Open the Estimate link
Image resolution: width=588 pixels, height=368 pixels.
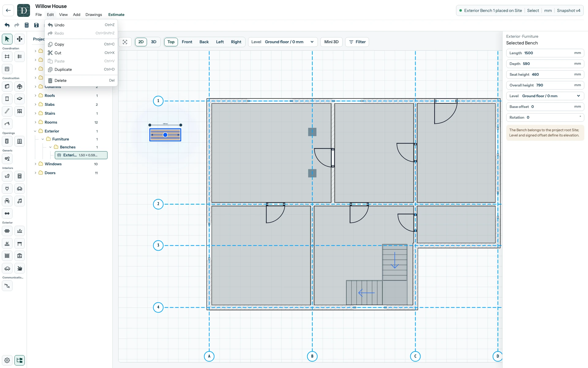click(116, 15)
